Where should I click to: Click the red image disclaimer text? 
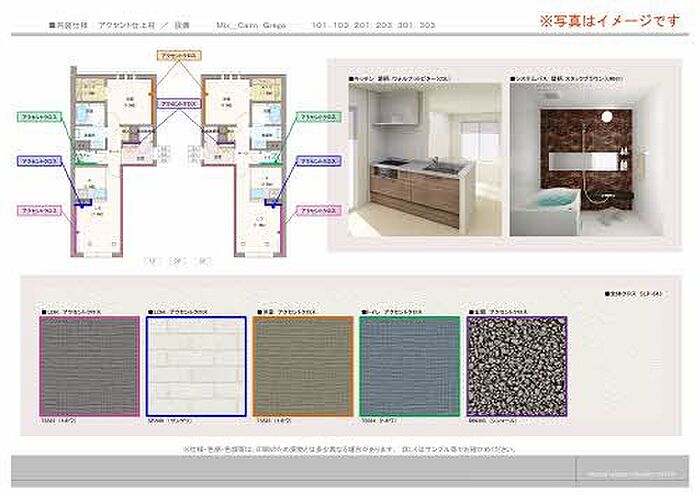(611, 19)
